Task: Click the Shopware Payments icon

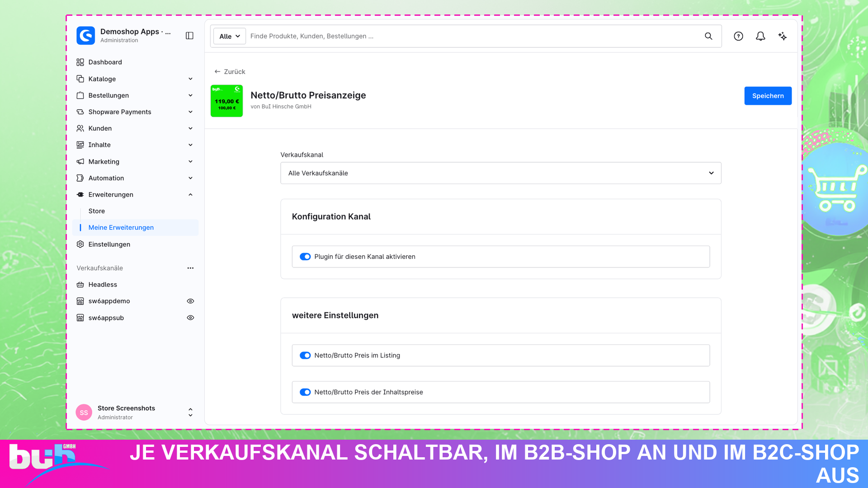Action: click(80, 112)
